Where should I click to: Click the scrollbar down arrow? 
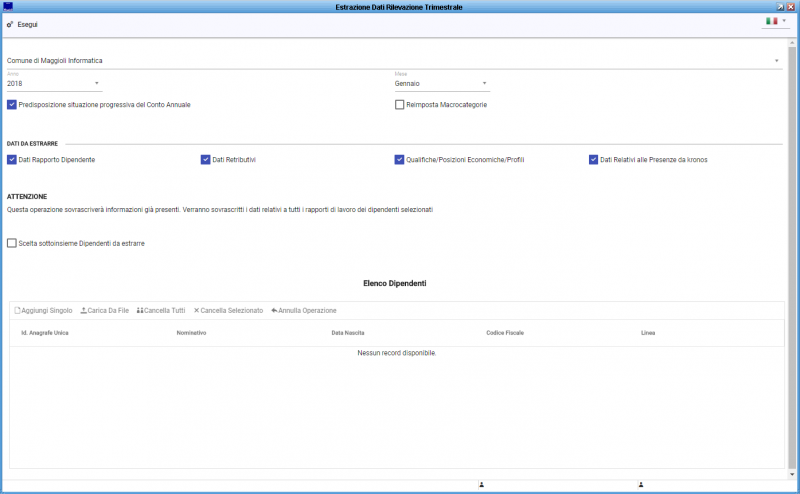792,475
